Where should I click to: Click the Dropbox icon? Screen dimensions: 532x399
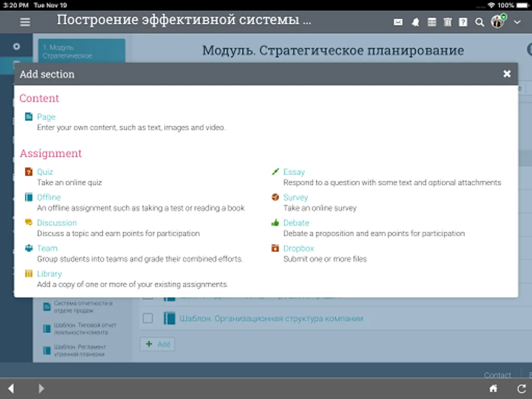click(x=275, y=248)
